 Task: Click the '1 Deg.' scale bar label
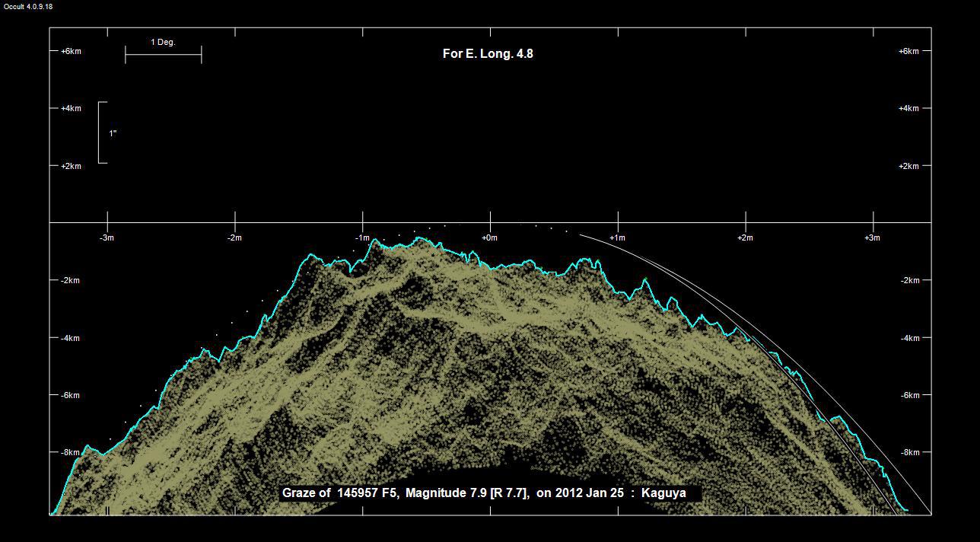tap(163, 43)
